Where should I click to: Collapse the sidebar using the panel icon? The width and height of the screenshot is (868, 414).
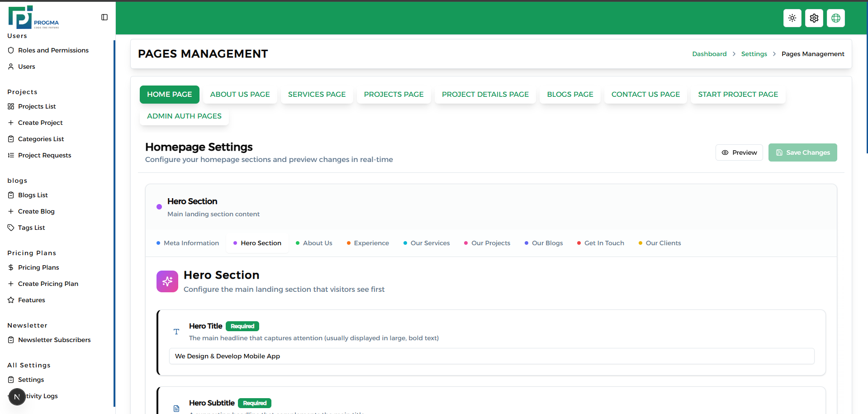(x=104, y=17)
